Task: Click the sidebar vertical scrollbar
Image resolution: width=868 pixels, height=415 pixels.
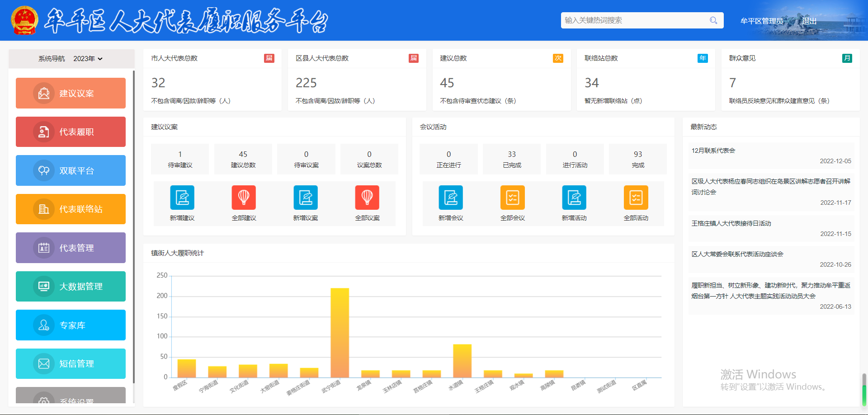Action: coord(134,226)
